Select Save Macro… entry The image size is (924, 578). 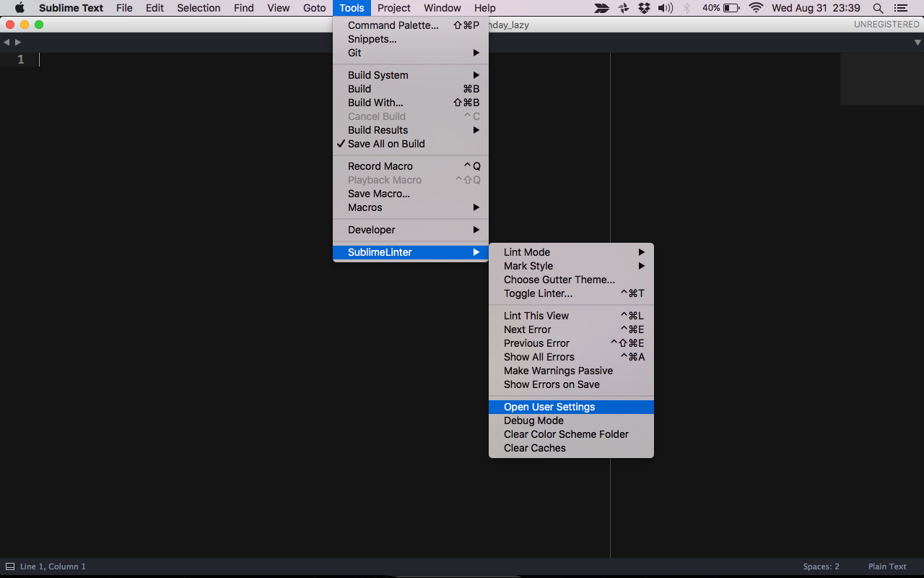pyautogui.click(x=411, y=194)
